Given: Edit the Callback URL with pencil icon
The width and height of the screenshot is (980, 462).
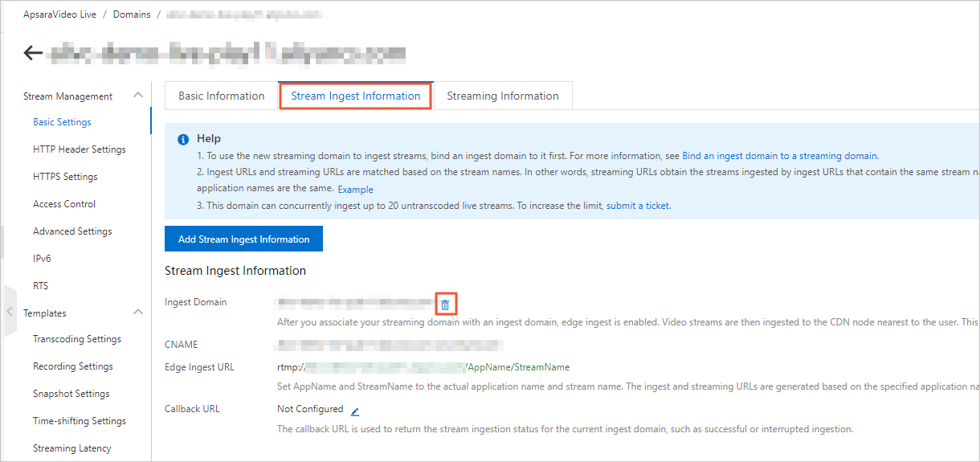Looking at the screenshot, I should click(355, 411).
